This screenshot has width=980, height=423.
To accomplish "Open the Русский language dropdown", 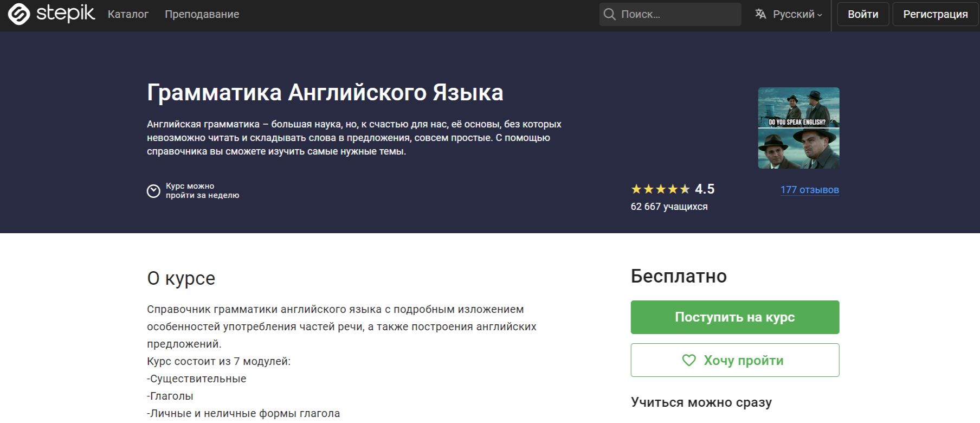I will (789, 14).
